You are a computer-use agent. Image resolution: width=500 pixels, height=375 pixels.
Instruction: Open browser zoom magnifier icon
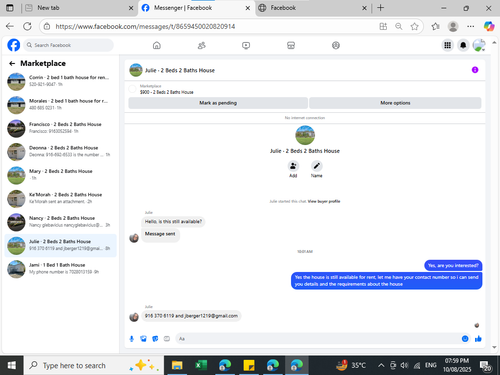pyautogui.click(x=399, y=26)
